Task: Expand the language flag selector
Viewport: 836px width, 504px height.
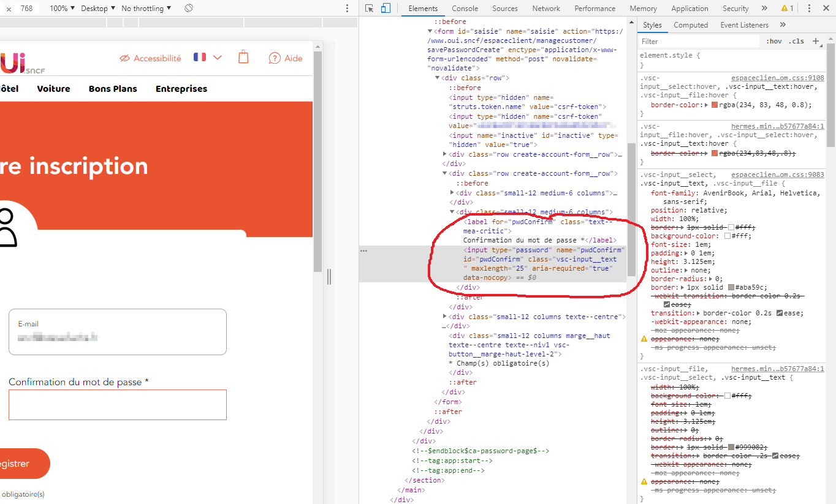Action: 208,58
